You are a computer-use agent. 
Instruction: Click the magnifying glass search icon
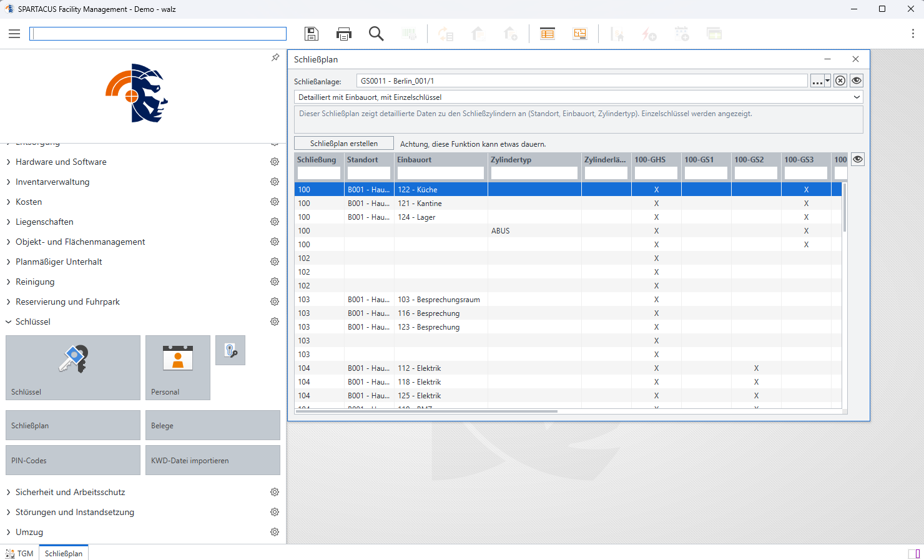tap(376, 34)
